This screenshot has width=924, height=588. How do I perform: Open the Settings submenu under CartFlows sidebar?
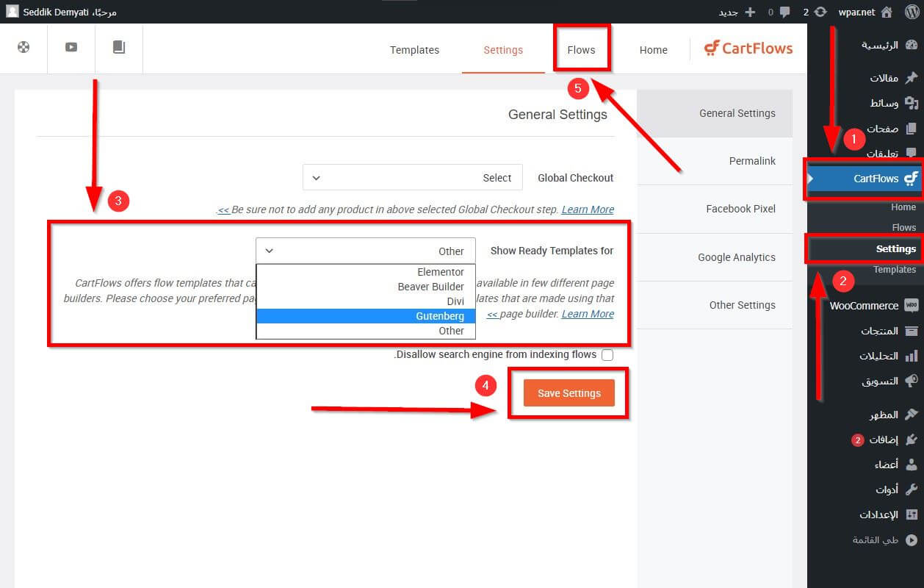pyautogui.click(x=896, y=248)
